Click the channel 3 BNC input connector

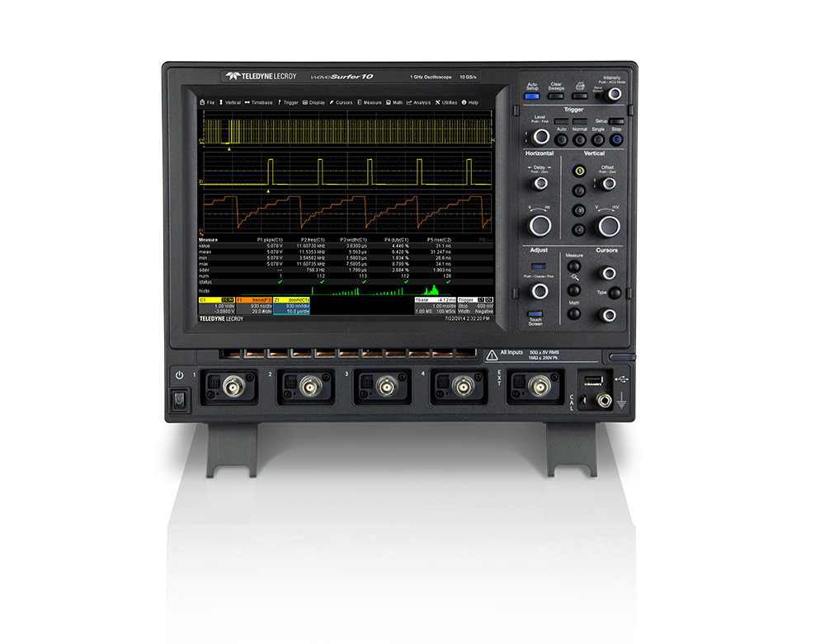[387, 387]
